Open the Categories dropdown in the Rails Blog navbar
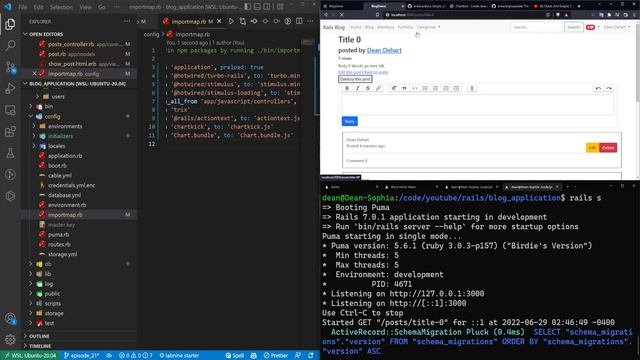640x360 pixels. coord(428,27)
